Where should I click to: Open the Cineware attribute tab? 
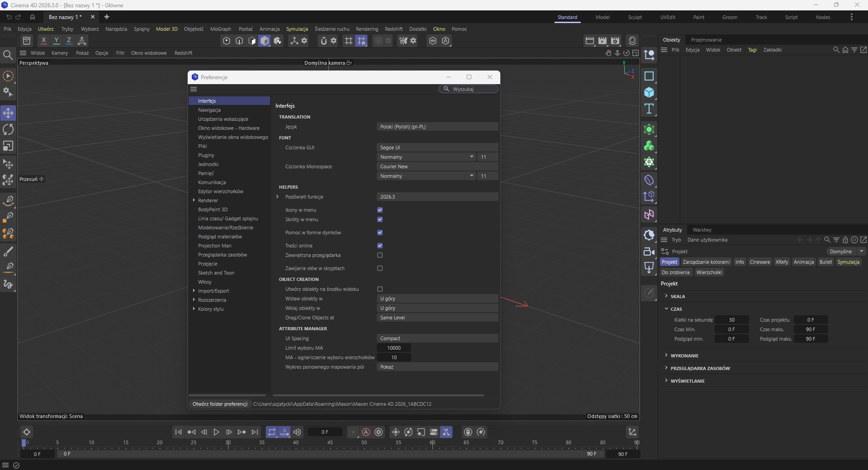(x=760, y=262)
